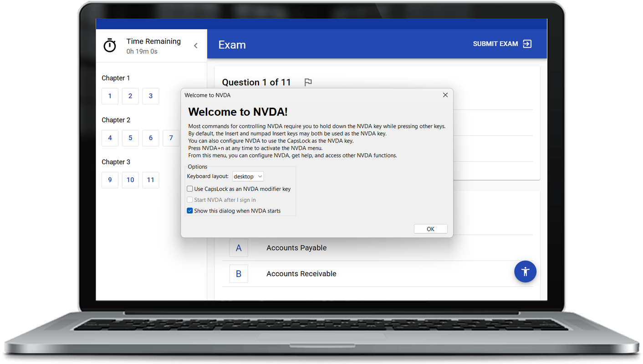Open the accessibility options floating button
643x364 pixels.
(x=525, y=272)
